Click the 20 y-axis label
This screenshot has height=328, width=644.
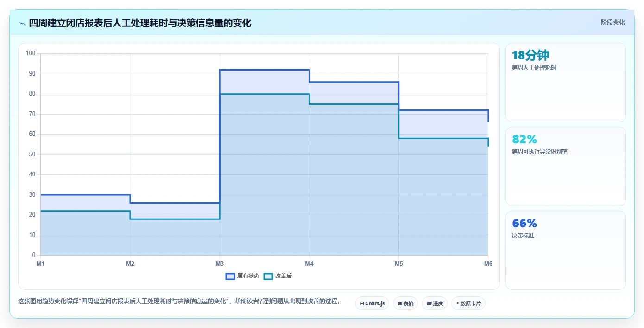pyautogui.click(x=32, y=215)
